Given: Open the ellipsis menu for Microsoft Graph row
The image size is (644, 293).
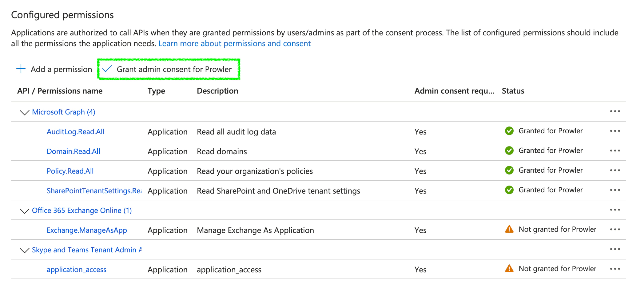Looking at the screenshot, I should point(615,112).
